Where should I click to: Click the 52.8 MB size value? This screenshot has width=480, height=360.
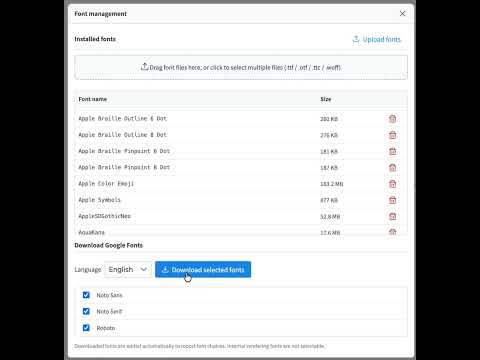point(330,217)
